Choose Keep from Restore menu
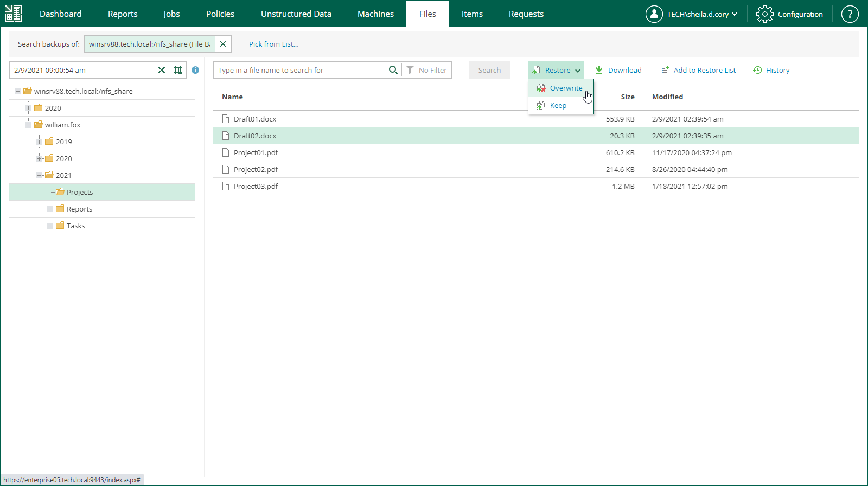Screen dimensions: 868x486 point(558,105)
